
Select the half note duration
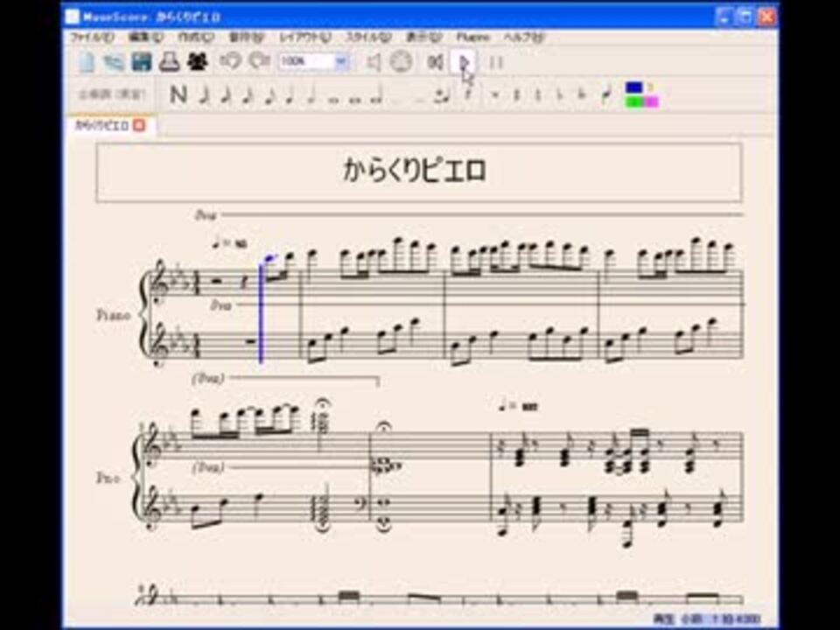tap(311, 94)
